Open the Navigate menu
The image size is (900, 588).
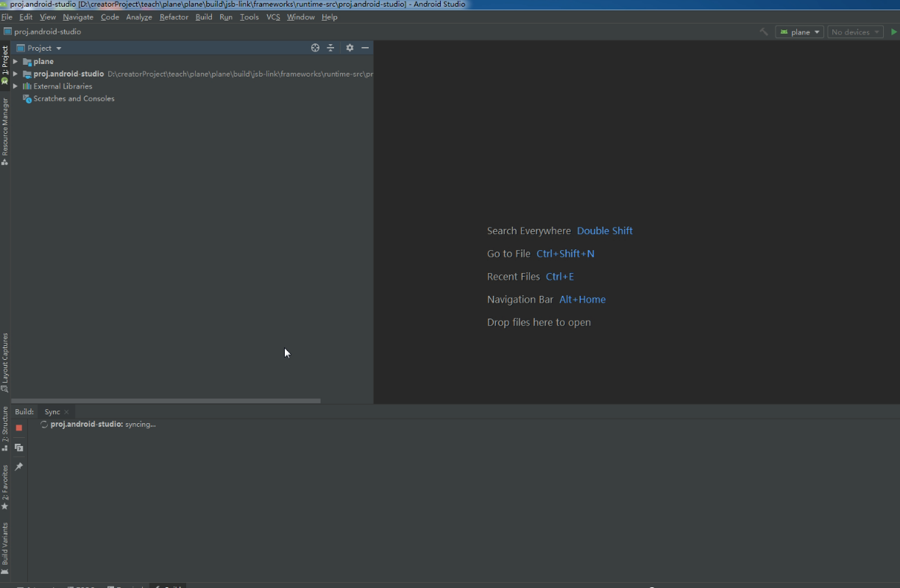pos(78,17)
